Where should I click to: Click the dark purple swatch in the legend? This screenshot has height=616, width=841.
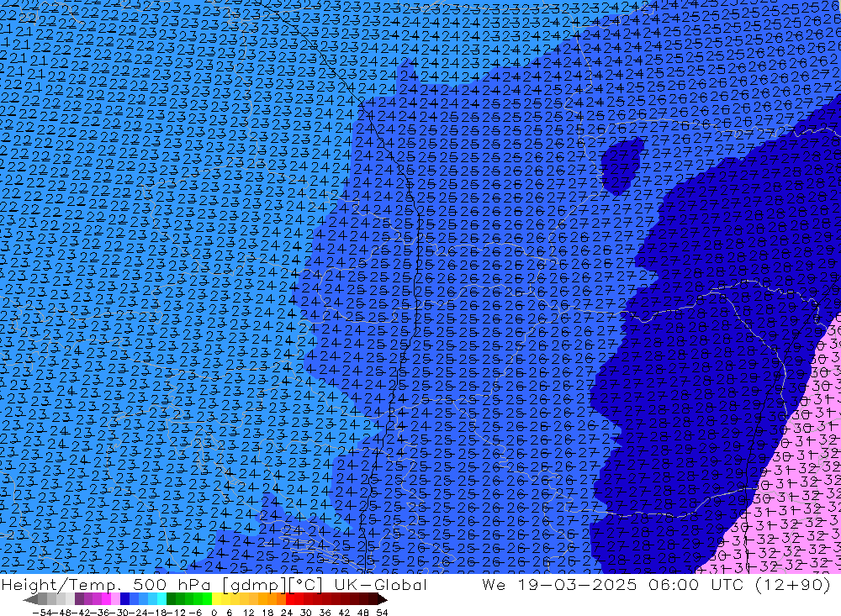tap(79, 599)
